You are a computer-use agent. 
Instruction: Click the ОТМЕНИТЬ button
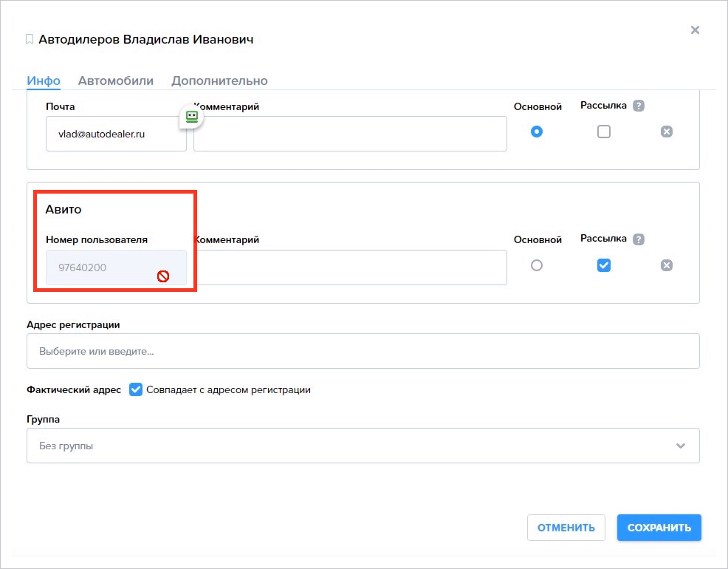566,528
